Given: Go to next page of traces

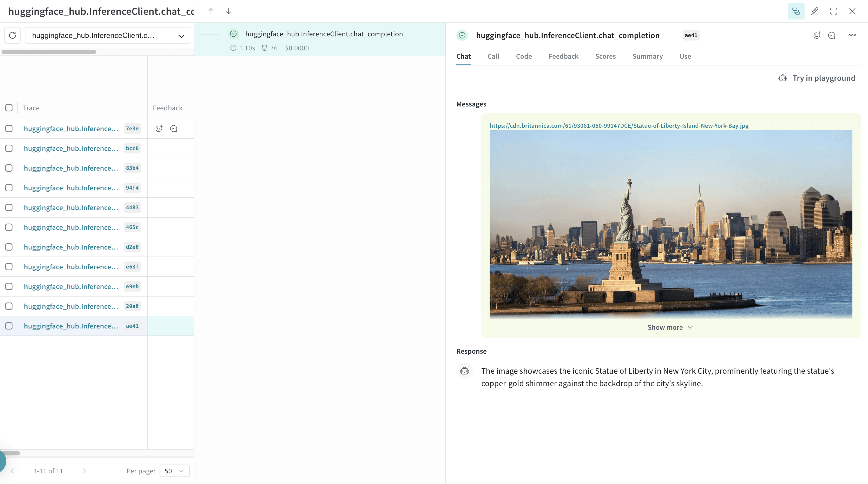Looking at the screenshot, I should [x=84, y=471].
